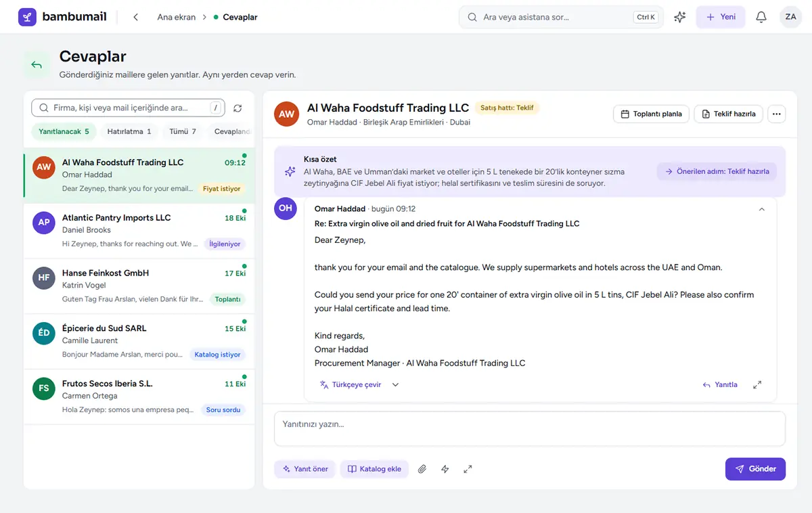Navigate to Ana ekran breadcrumb

(177, 17)
